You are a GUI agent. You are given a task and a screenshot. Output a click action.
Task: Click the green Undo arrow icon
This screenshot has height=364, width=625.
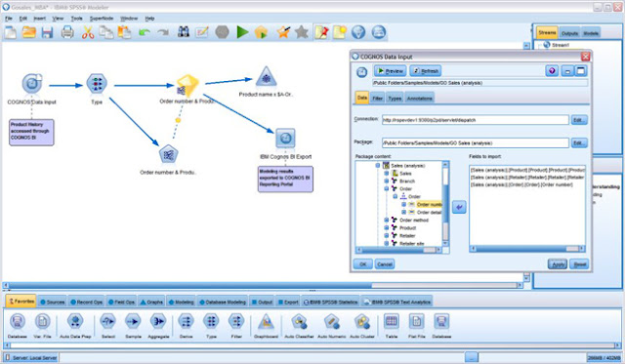(x=145, y=32)
